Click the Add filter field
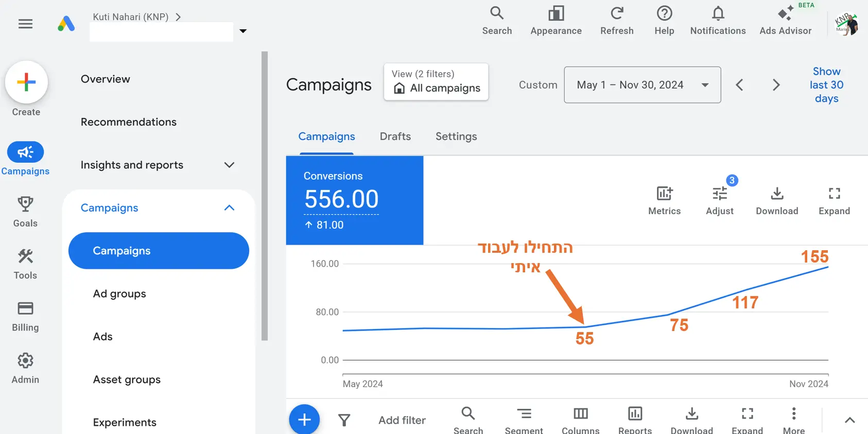Image resolution: width=868 pixels, height=434 pixels. [402, 420]
